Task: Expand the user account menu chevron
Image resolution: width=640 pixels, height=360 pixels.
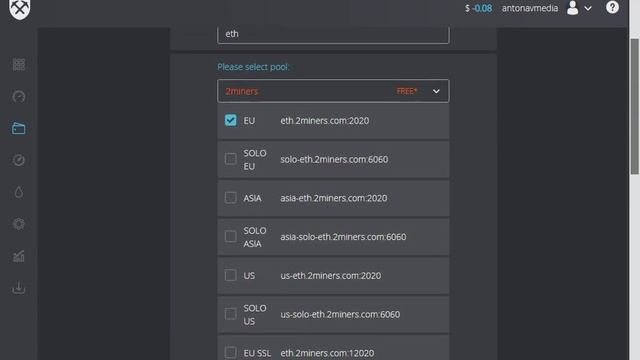Action: tap(588, 8)
